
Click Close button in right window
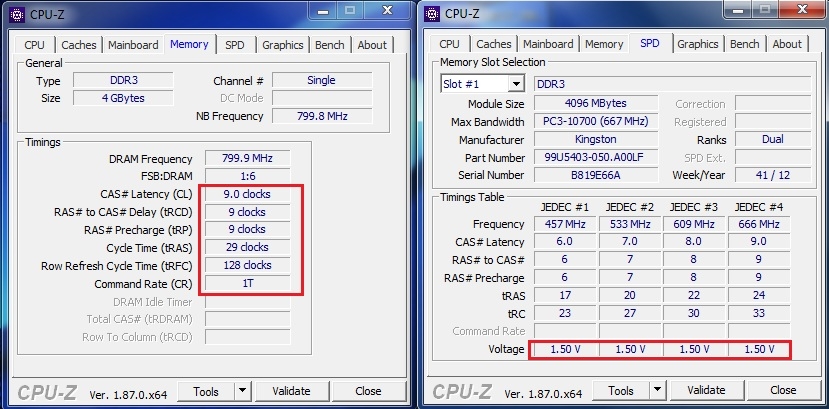pyautogui.click(x=784, y=391)
